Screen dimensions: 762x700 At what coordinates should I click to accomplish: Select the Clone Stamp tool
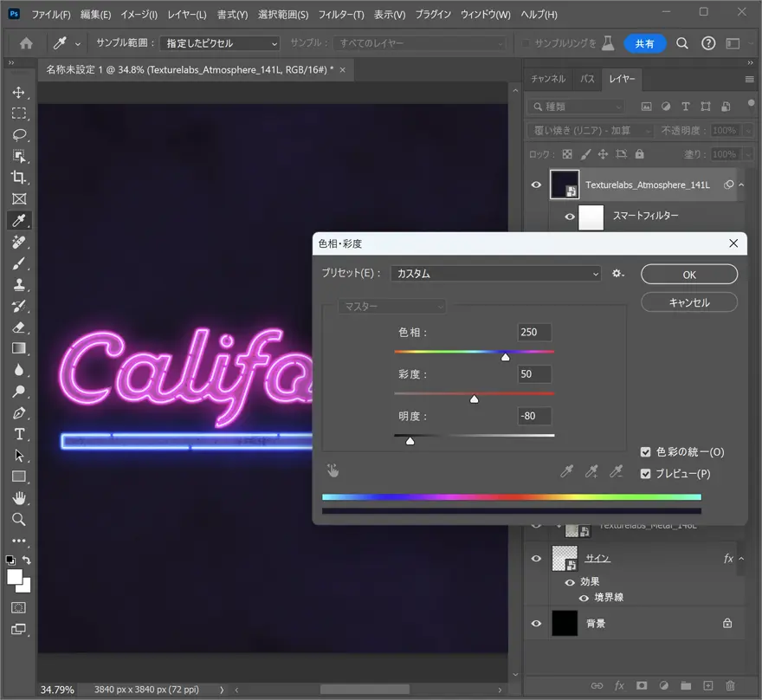pyautogui.click(x=19, y=284)
